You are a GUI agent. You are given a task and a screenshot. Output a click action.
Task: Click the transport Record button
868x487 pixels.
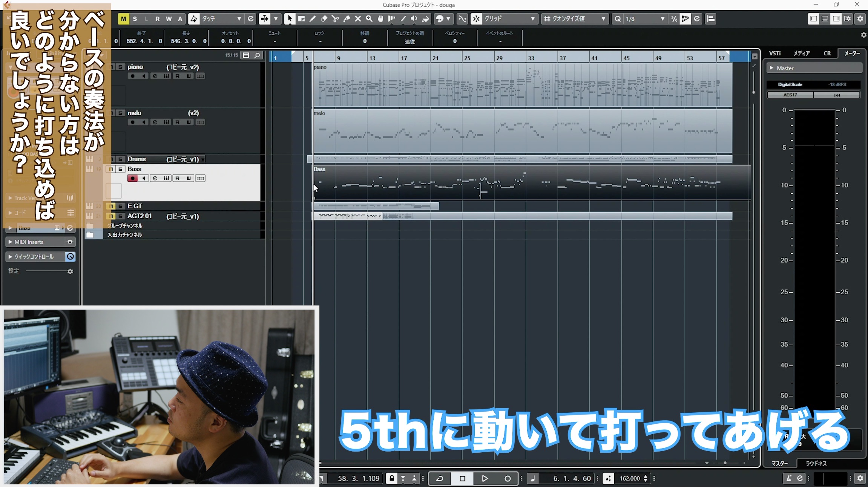pyautogui.click(x=508, y=478)
